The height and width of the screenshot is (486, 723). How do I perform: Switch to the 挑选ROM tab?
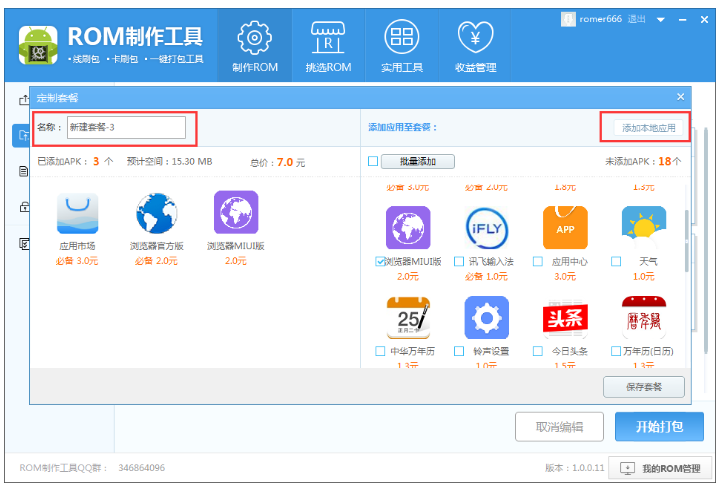pyautogui.click(x=328, y=46)
